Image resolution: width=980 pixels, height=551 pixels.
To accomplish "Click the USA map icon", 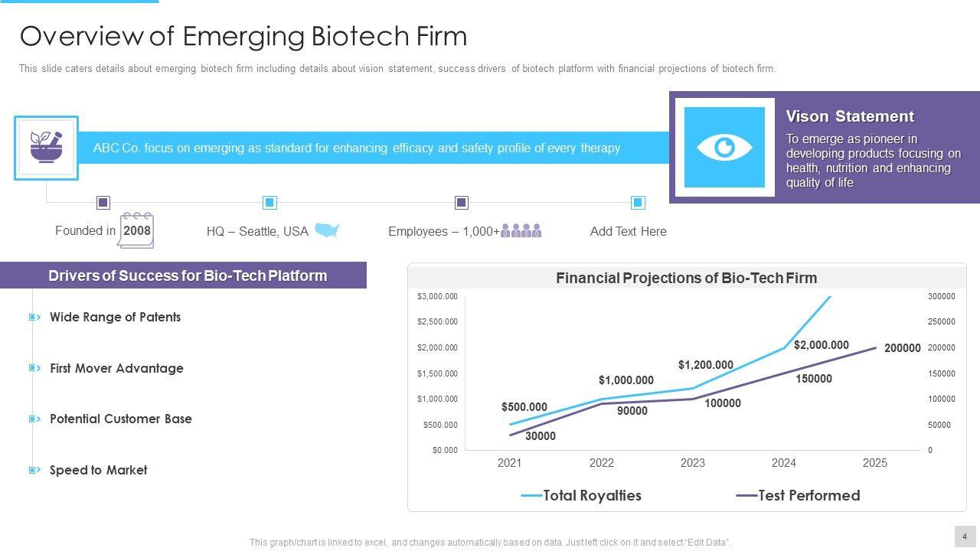I will point(327,230).
